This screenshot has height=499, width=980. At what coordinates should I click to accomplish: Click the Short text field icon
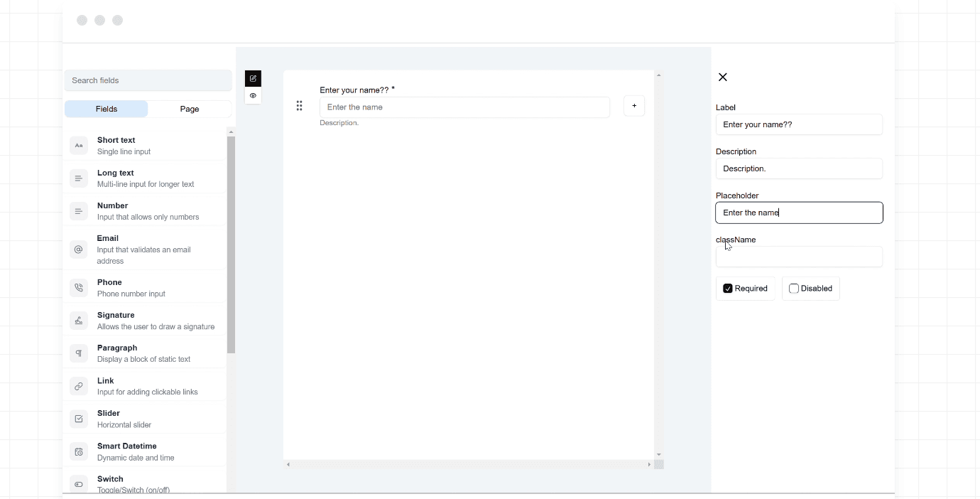[79, 146]
